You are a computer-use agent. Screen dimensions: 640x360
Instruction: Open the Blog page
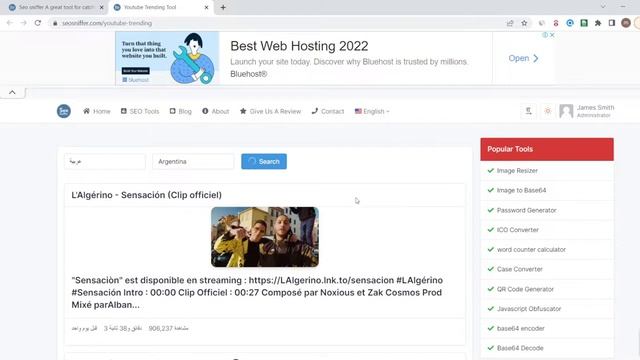(180, 111)
